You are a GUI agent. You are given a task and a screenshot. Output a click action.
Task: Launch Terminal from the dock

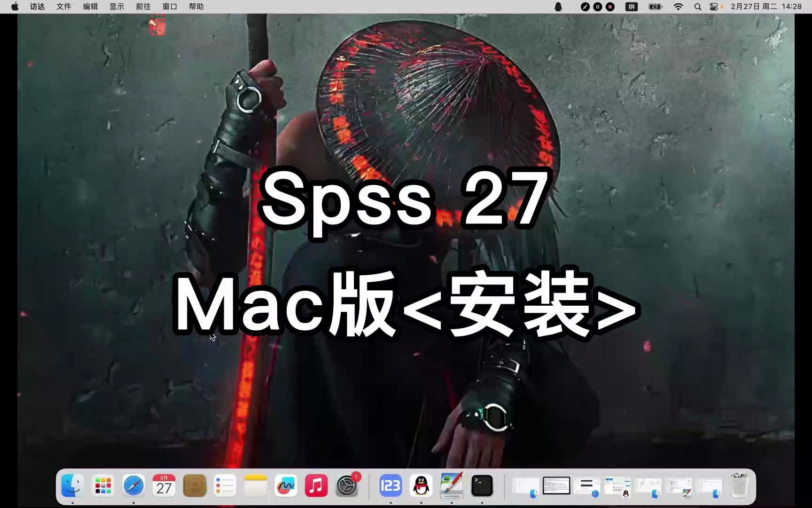[482, 485]
